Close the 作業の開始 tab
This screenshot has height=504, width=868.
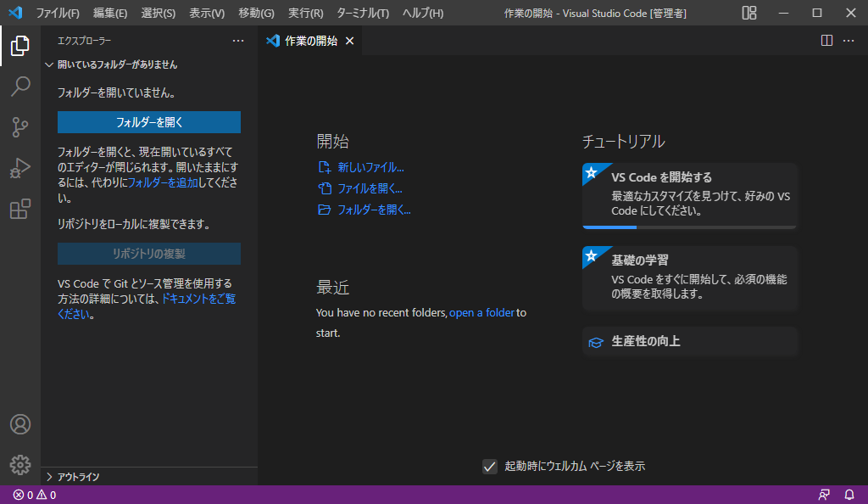[350, 41]
